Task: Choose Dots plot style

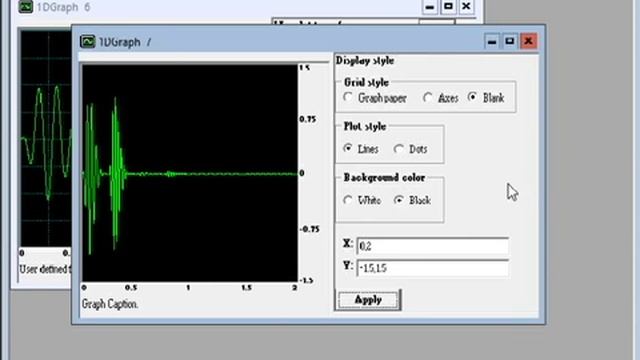Action: [398, 149]
